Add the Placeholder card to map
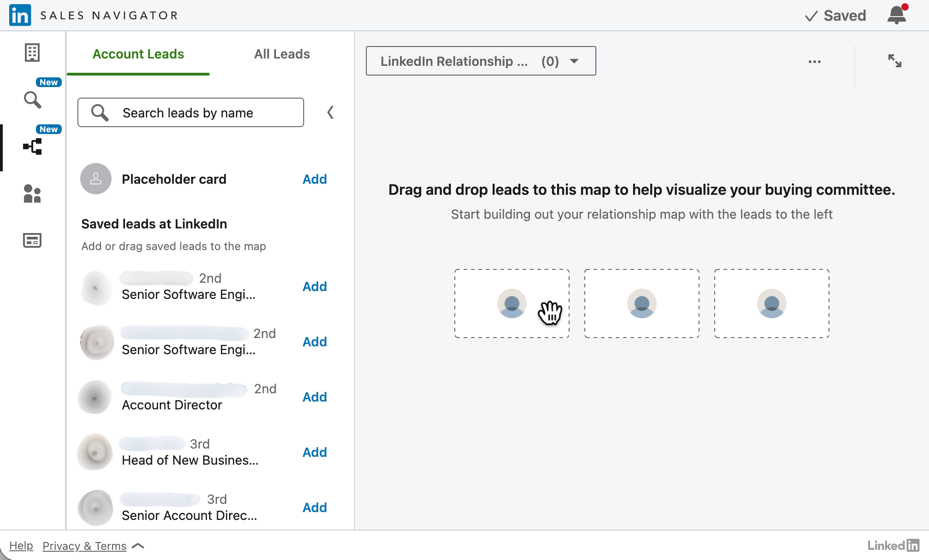The height and width of the screenshot is (560, 929). 314,179
